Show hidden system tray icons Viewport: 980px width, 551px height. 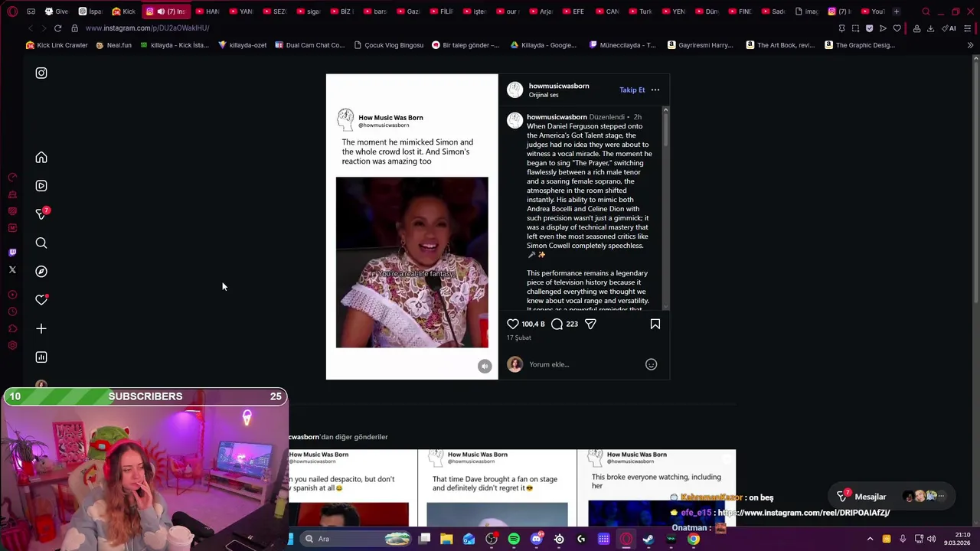(870, 540)
